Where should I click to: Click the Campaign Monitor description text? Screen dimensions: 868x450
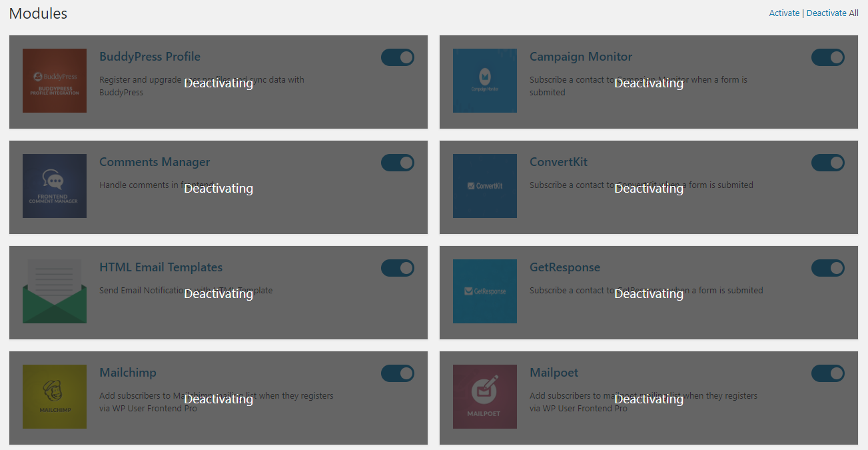638,86
